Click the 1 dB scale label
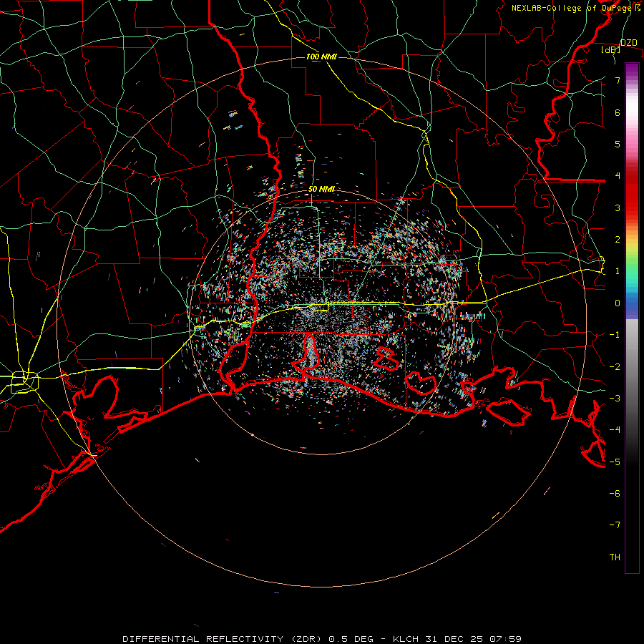The height and width of the screenshot is (644, 644). (x=618, y=271)
